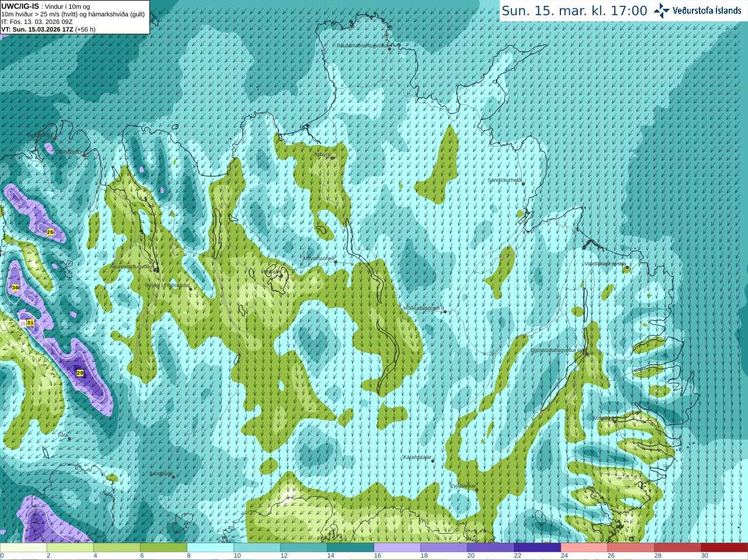748x560 pixels.
Task: Click the 28–30 m/s red legend swatch
Action: point(678,547)
